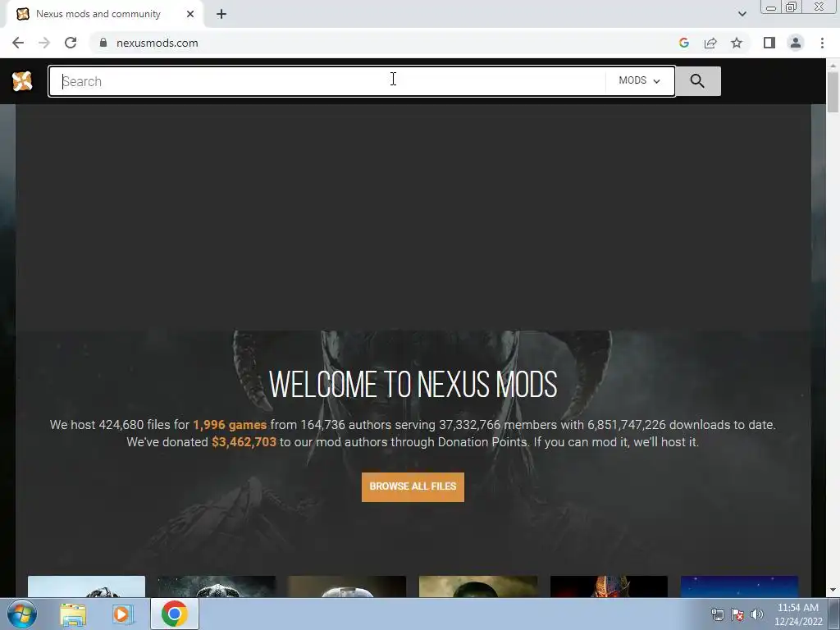Open the 1,996 games link
Viewport: 840px width, 630px height.
[230, 425]
